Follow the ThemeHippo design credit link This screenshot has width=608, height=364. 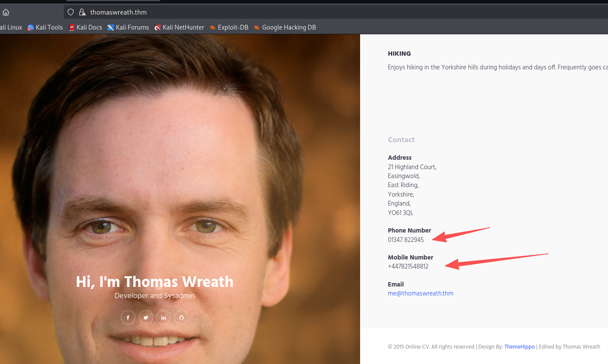pyautogui.click(x=519, y=347)
